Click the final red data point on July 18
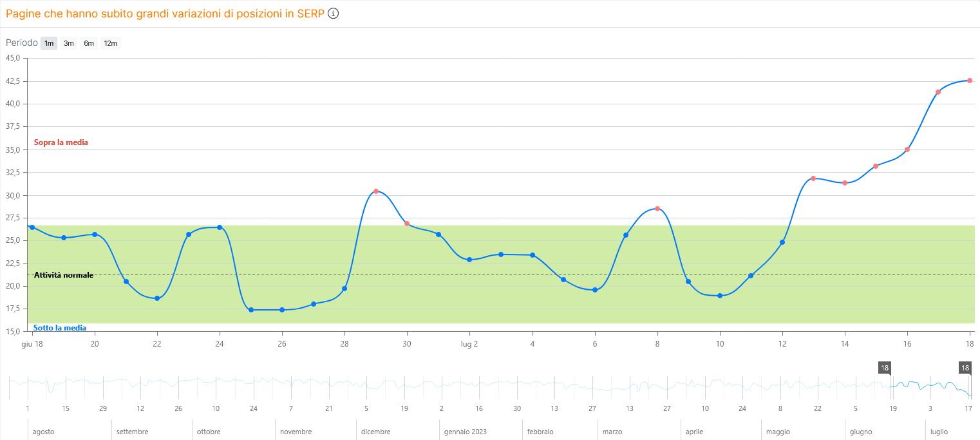Screen dimensions: 980x440 [970, 81]
